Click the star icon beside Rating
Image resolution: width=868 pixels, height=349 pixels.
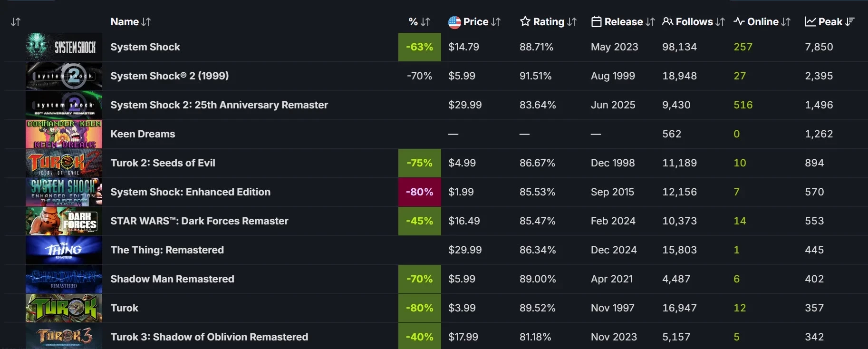point(525,21)
